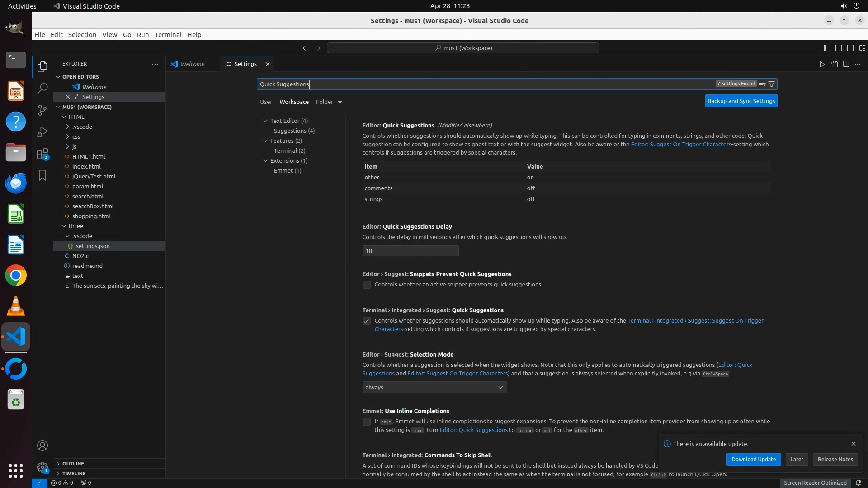
Task: Click the Quick Suggestions Delay input field
Action: (x=410, y=251)
